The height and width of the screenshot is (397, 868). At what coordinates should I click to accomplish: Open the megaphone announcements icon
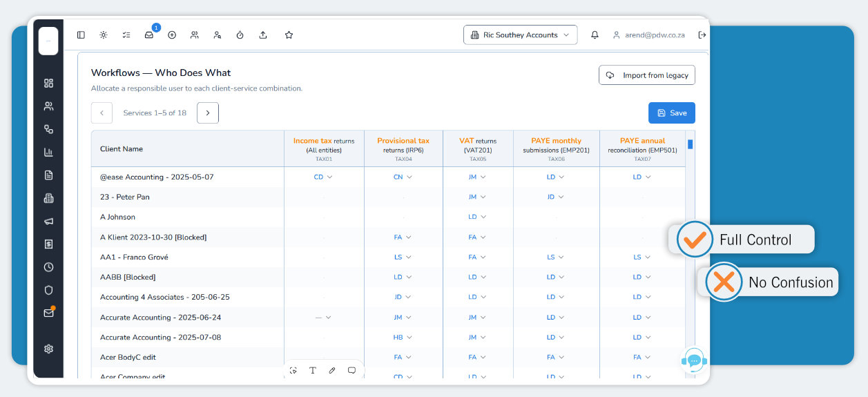(48, 222)
